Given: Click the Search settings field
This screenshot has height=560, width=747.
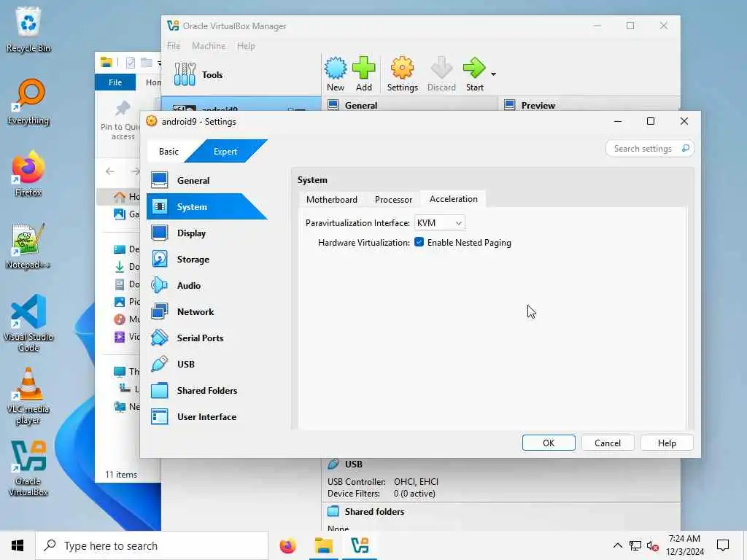Looking at the screenshot, I should pyautogui.click(x=649, y=149).
